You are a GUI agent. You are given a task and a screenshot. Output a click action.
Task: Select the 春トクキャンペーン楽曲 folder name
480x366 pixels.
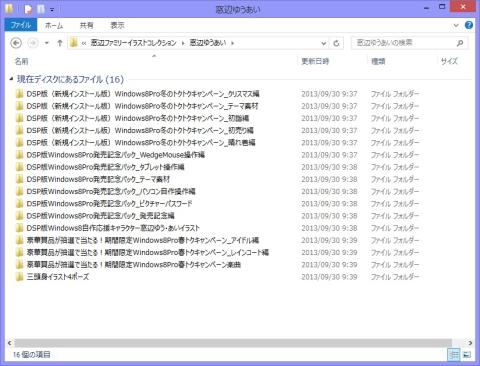coord(134,265)
